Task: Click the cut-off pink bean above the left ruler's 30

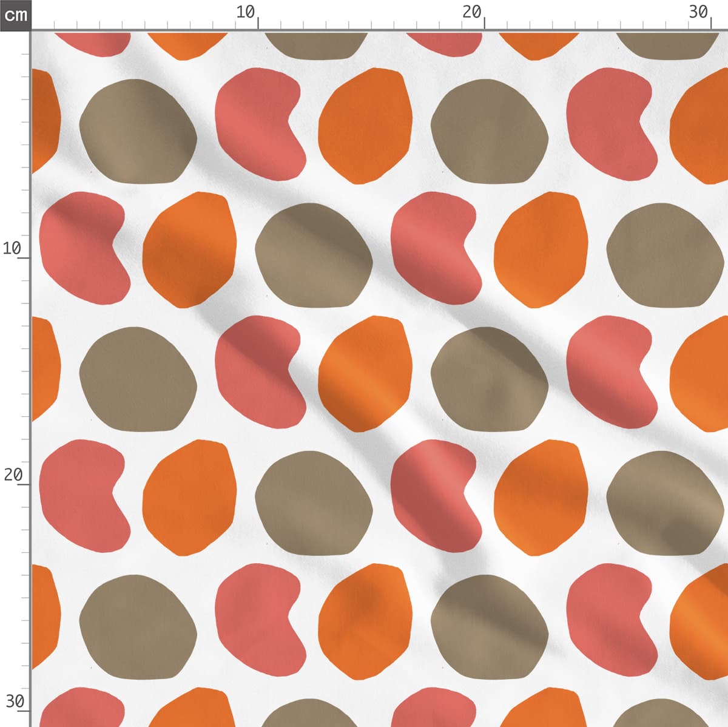Action: tap(82, 707)
